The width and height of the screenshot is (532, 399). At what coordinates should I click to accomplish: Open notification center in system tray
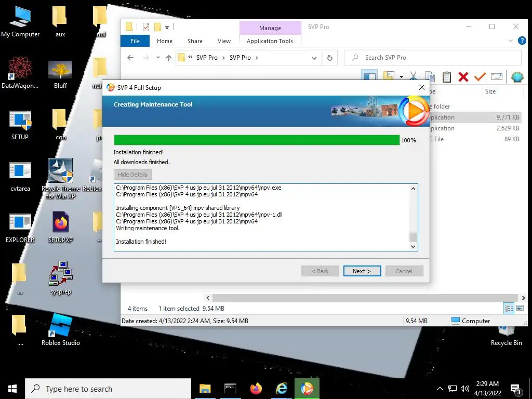pos(516,389)
